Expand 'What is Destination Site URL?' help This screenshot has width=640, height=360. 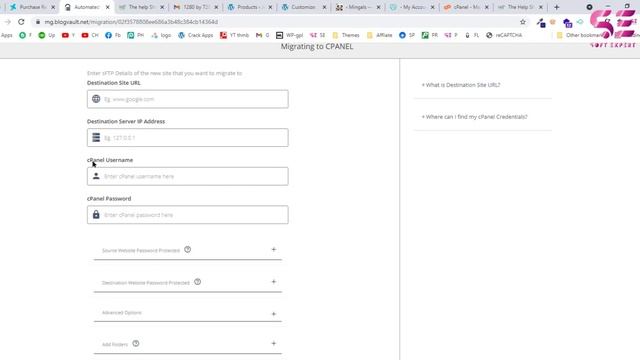pos(461,85)
